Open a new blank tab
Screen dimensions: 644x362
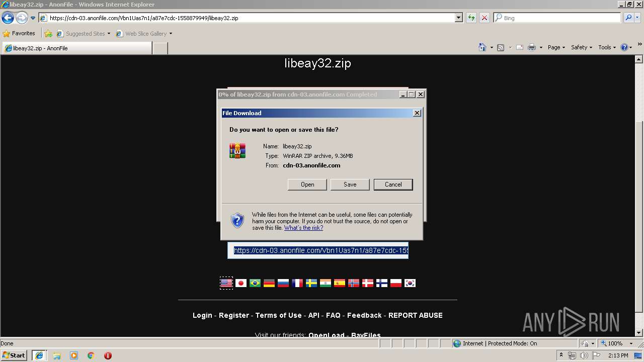pos(160,48)
